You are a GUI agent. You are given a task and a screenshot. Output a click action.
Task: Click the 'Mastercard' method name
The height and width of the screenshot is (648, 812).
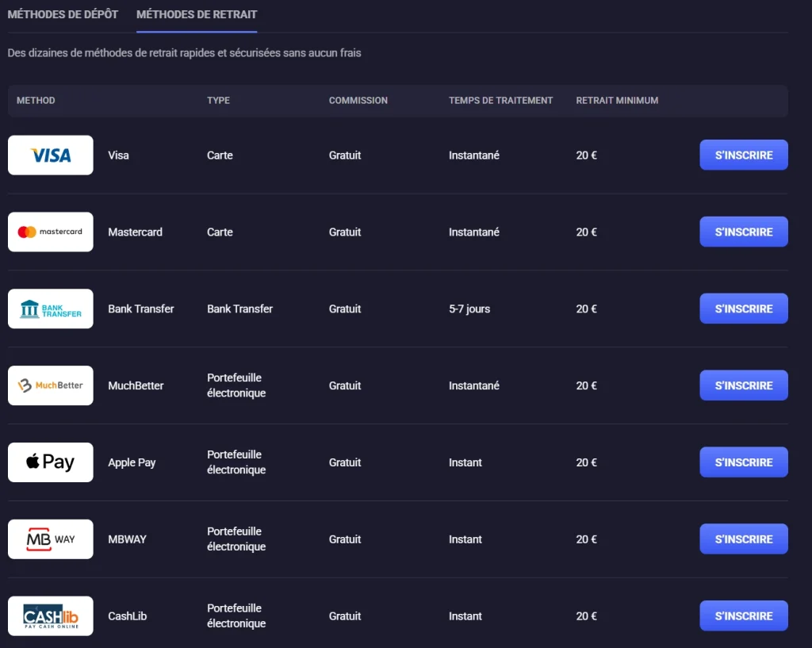tap(135, 232)
